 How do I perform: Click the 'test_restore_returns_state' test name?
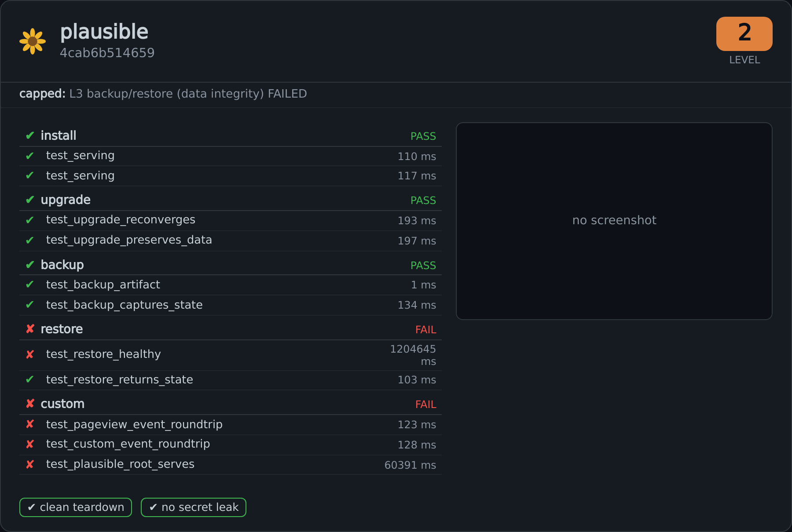point(120,380)
